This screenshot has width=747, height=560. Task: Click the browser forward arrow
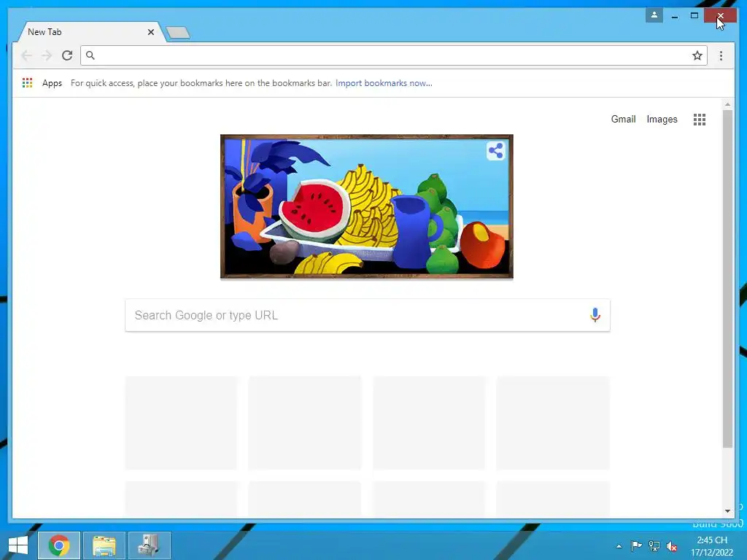point(47,55)
